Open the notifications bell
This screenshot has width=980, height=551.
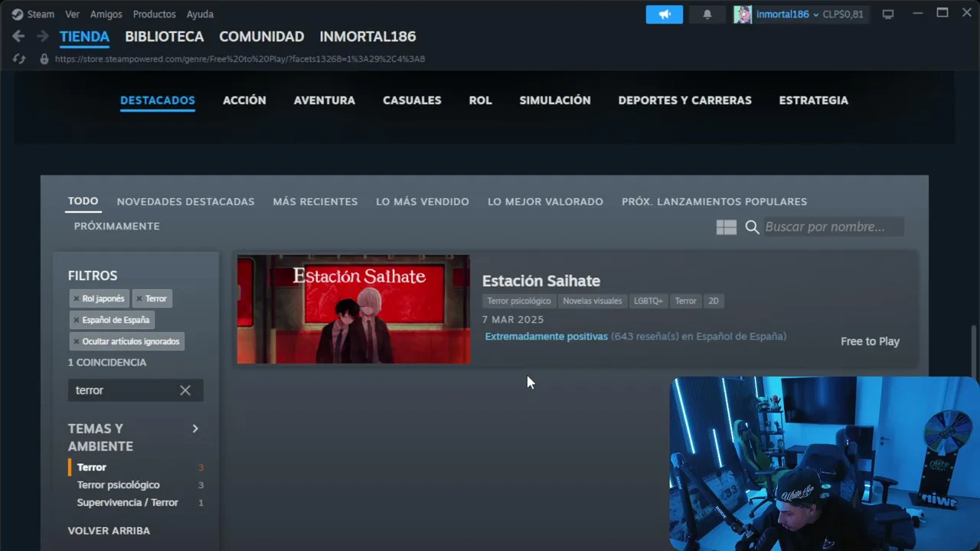pos(707,15)
